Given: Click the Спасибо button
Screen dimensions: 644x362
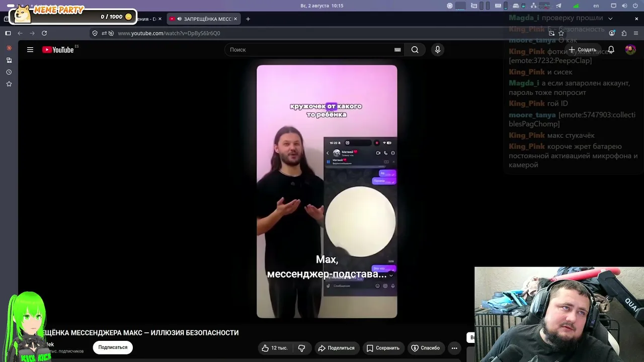Looking at the screenshot, I should pyautogui.click(x=425, y=348).
